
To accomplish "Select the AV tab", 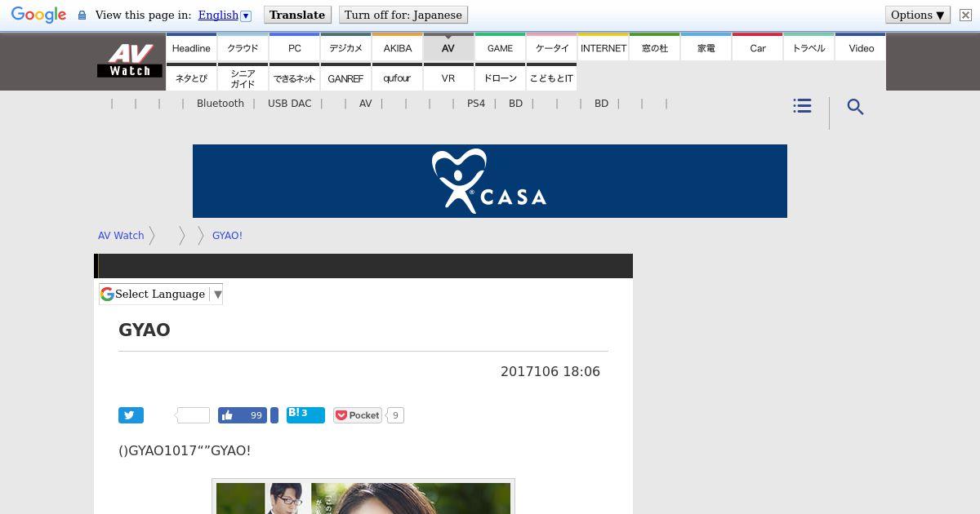I will 448,48.
